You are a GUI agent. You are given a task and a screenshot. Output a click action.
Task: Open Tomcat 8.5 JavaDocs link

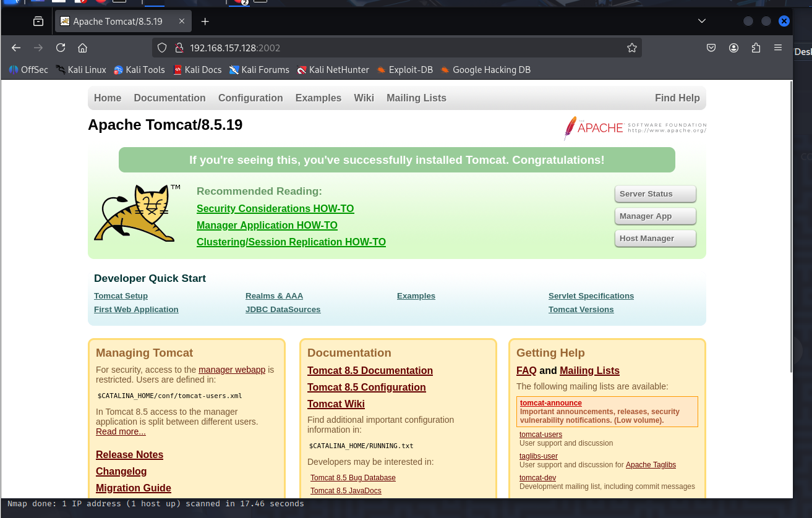346,491
